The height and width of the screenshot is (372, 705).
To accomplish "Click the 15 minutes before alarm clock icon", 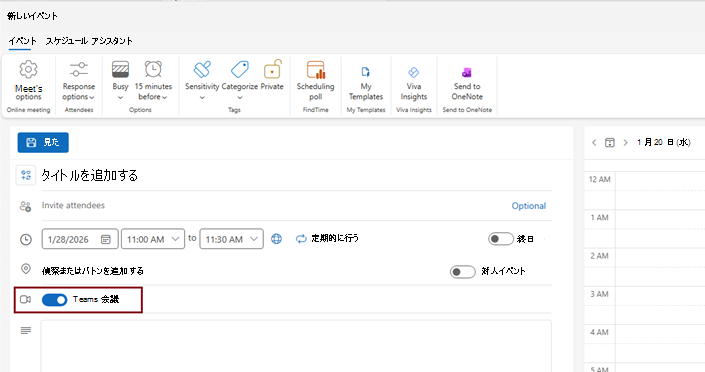I will [153, 69].
